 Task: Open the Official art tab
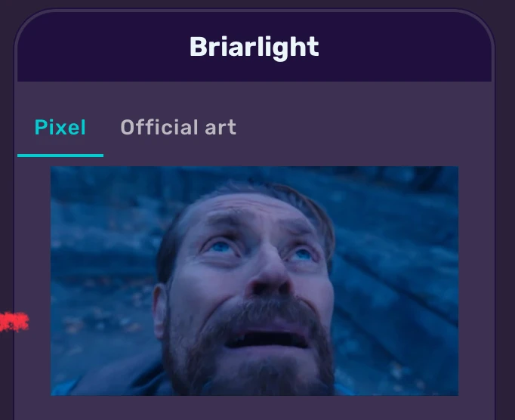pyautogui.click(x=178, y=128)
